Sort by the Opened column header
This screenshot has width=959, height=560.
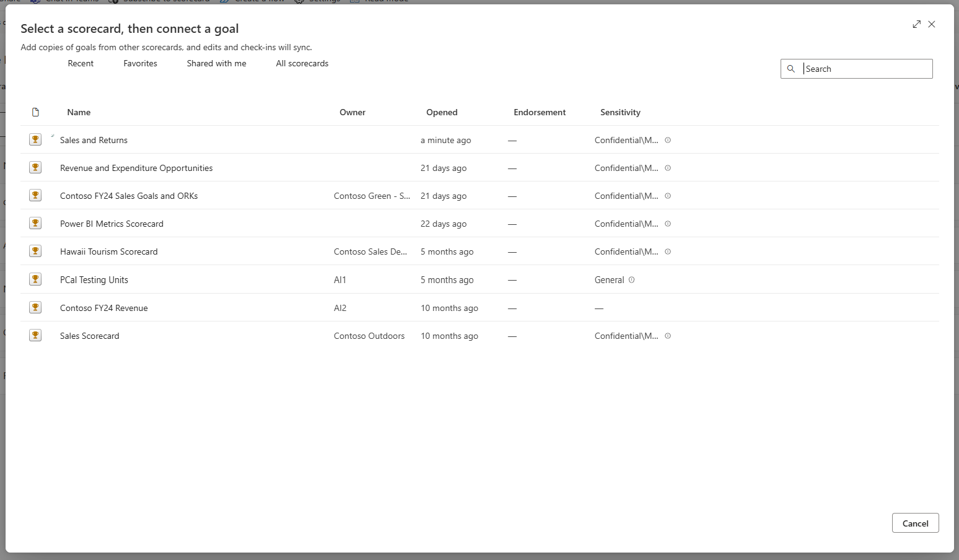pos(442,112)
